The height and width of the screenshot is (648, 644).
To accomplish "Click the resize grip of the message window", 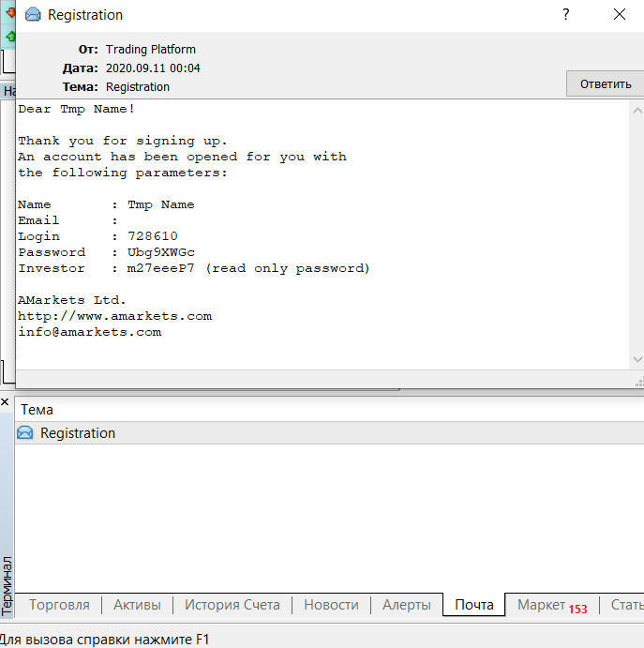I will [x=639, y=382].
